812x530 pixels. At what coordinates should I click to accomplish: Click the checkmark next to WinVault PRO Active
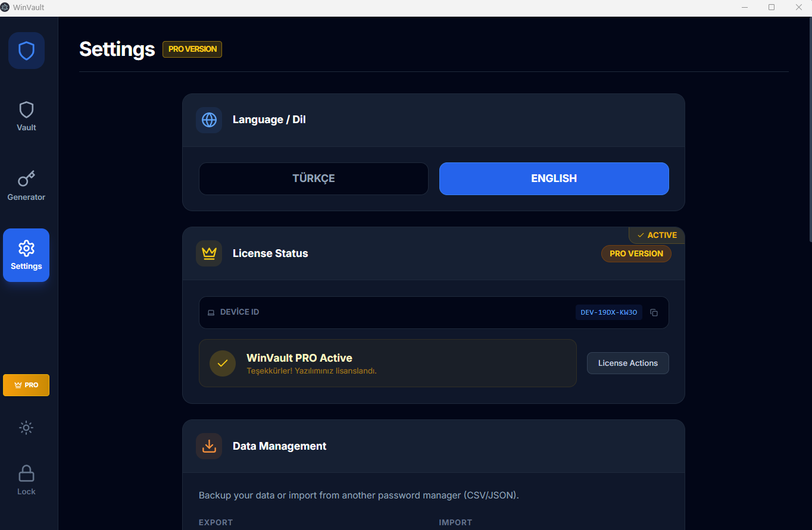223,363
